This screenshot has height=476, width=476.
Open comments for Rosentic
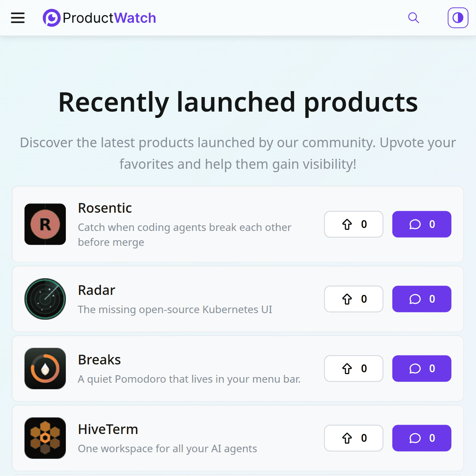[422, 224]
